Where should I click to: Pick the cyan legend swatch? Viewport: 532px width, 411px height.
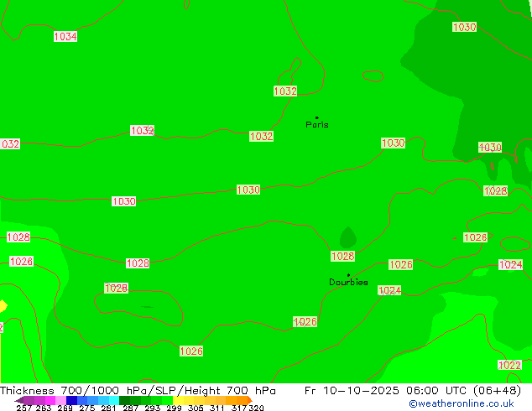click(114, 400)
